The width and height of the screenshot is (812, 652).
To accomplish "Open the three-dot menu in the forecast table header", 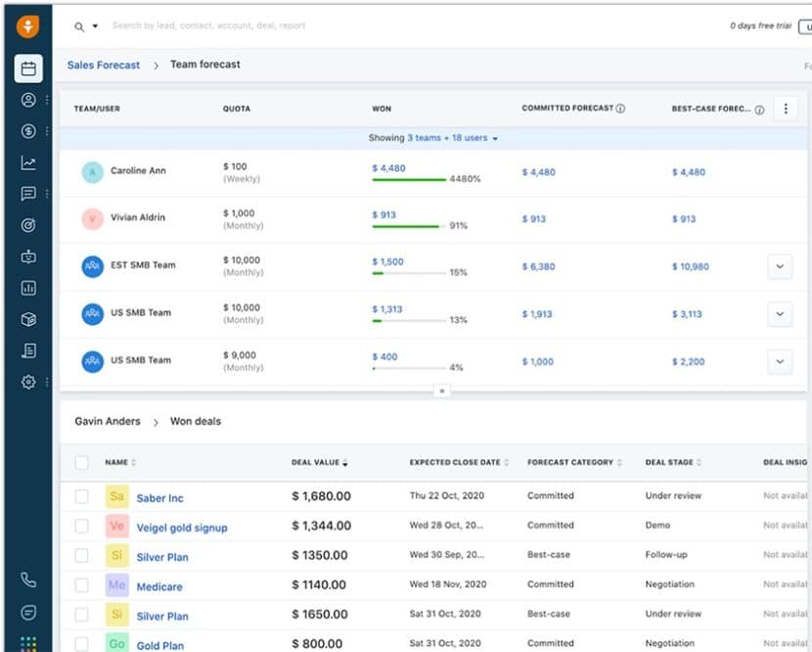I will point(786,109).
